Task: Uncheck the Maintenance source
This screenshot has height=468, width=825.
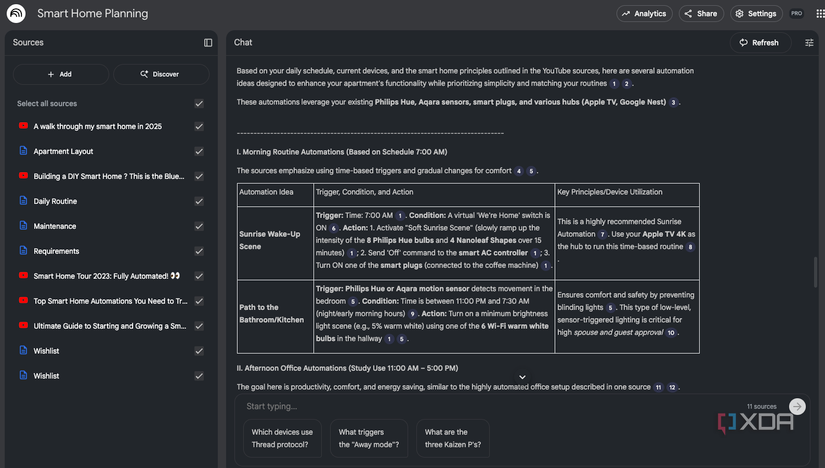Action: (x=199, y=226)
